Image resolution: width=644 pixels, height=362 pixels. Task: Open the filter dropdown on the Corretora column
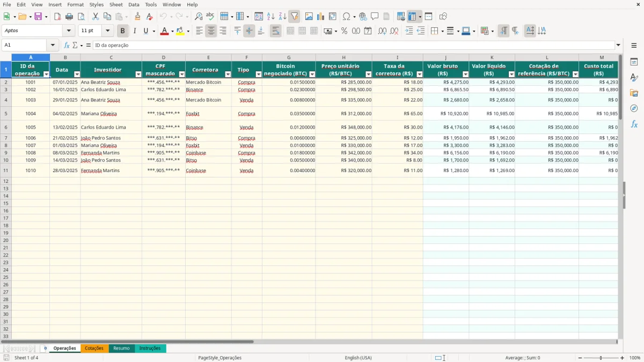228,74
